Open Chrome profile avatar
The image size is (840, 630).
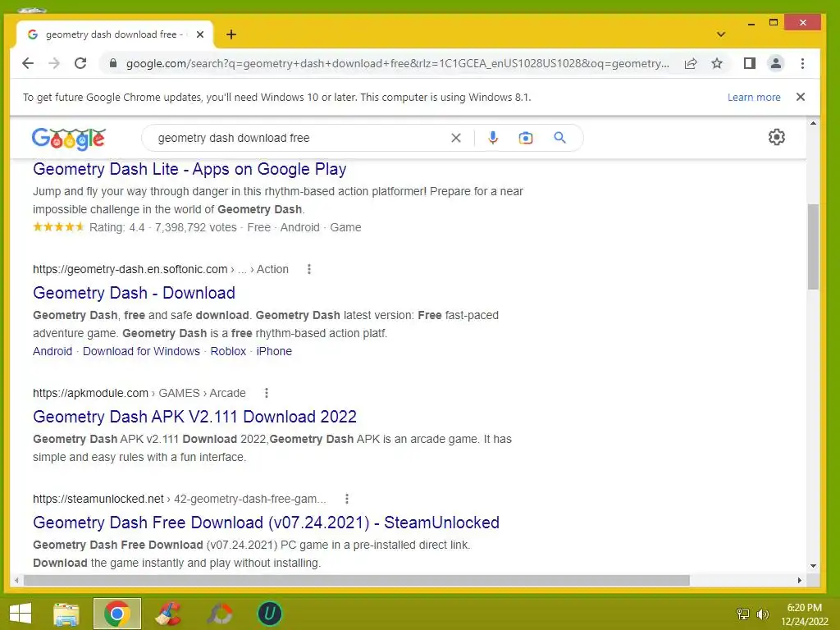775,63
